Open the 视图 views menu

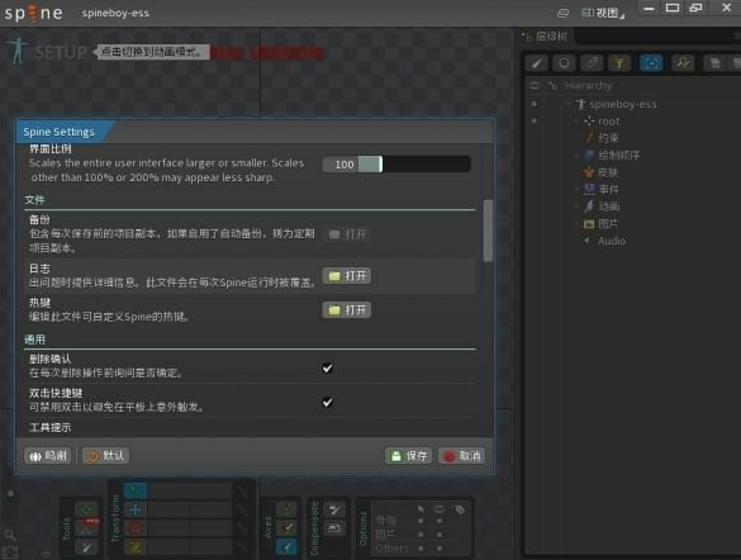coord(602,13)
